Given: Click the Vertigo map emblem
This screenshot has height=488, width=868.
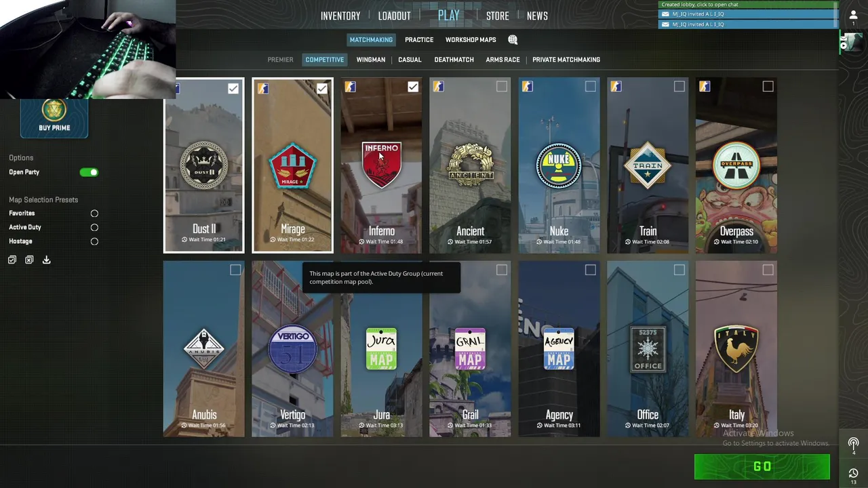Looking at the screenshot, I should (293, 350).
